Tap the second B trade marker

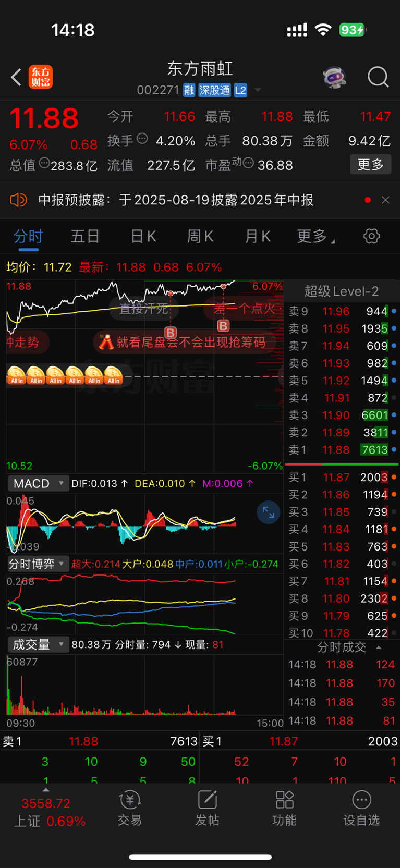pos(223,326)
